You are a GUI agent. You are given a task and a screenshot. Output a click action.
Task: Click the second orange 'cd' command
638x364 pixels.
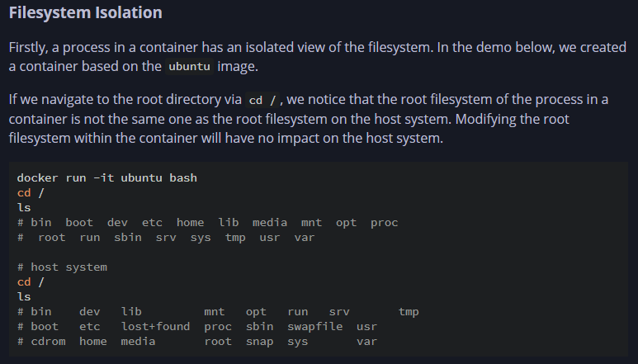24,281
